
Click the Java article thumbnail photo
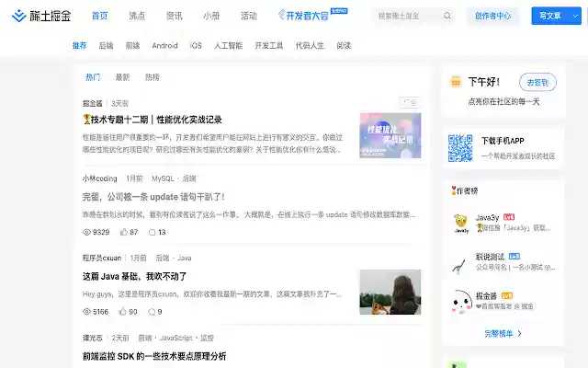coord(390,293)
